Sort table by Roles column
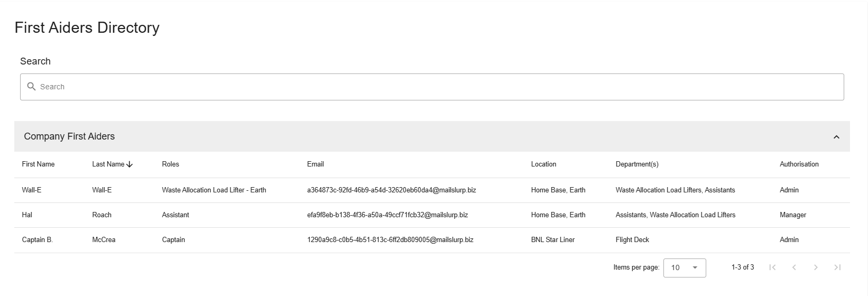 pos(170,164)
